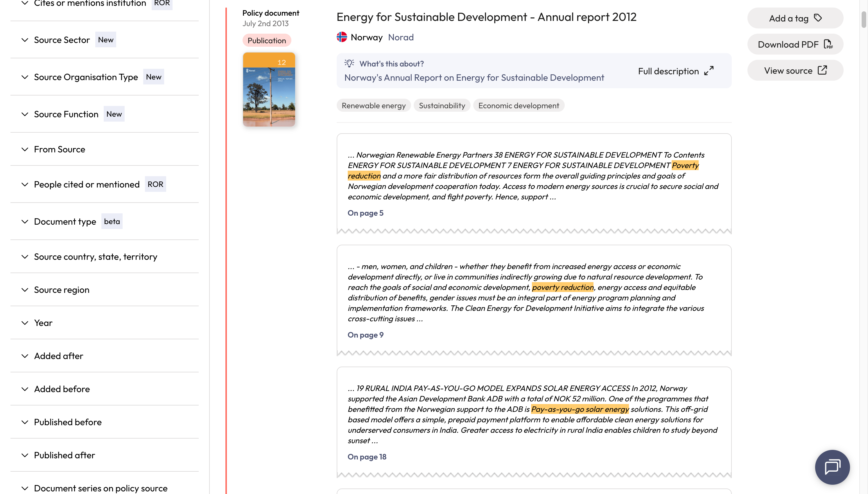The width and height of the screenshot is (868, 494).
Task: Go to On page 18 excerpt link
Action: [367, 456]
